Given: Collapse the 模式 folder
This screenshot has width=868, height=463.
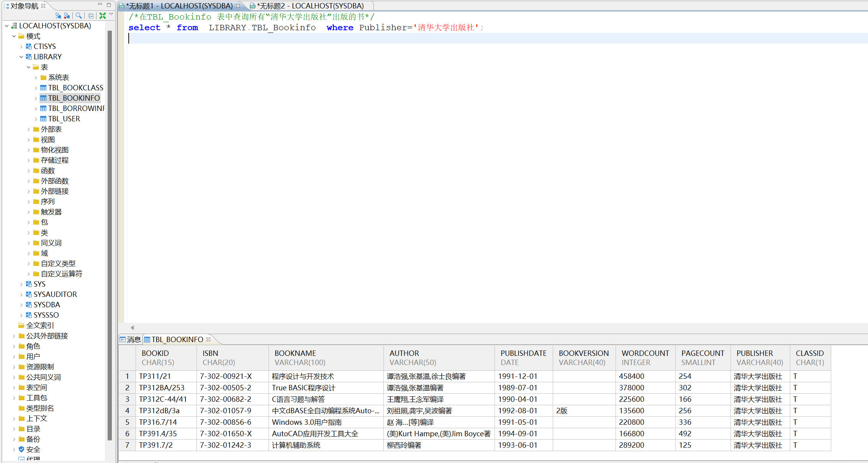Looking at the screenshot, I should 14,36.
